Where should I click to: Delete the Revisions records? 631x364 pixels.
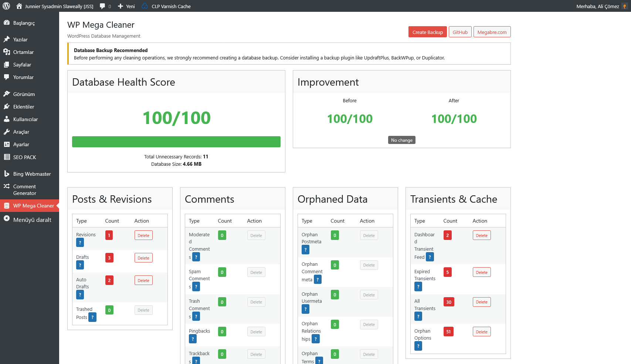pos(143,236)
